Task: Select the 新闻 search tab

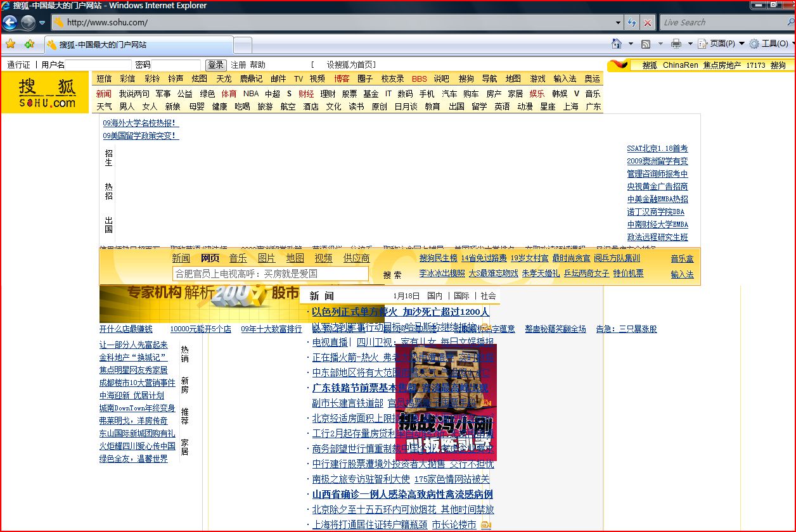Action: pos(181,258)
